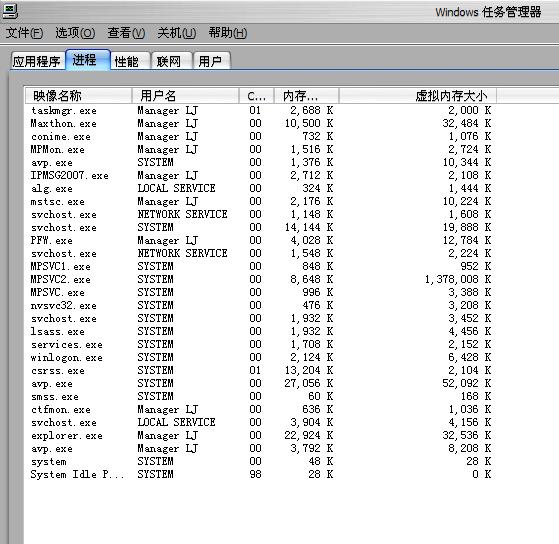Switch to the 联网 tab
The image size is (559, 544).
click(169, 61)
